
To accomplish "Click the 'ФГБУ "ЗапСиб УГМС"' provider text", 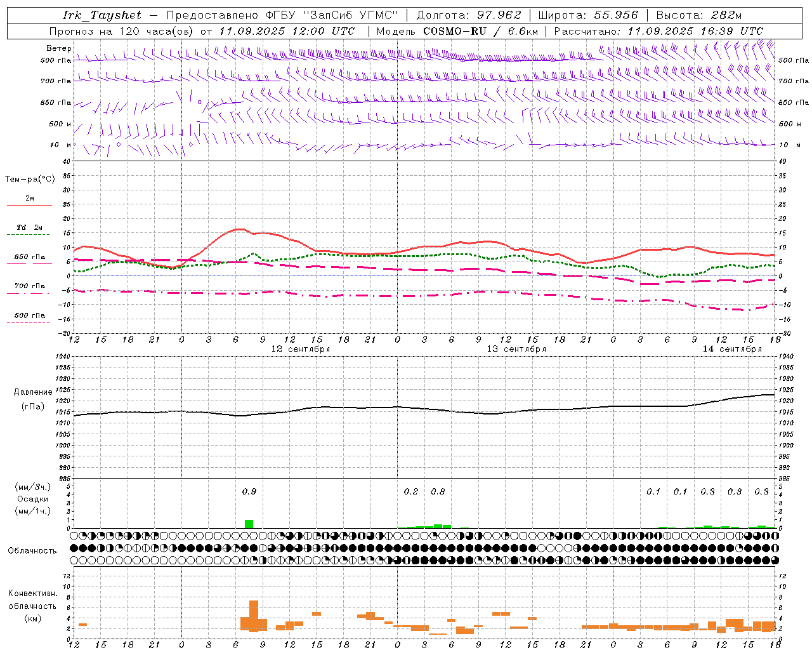I will pos(331,15).
